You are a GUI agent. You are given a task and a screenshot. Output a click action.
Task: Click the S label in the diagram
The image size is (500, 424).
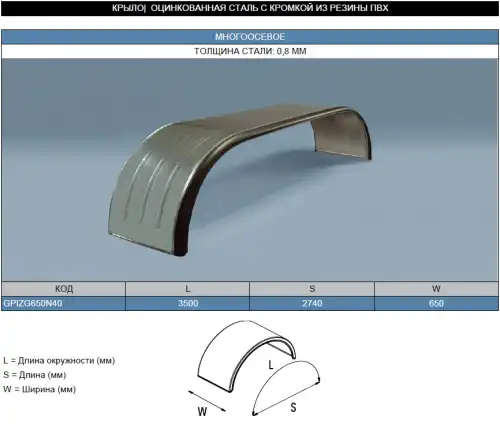(293, 407)
